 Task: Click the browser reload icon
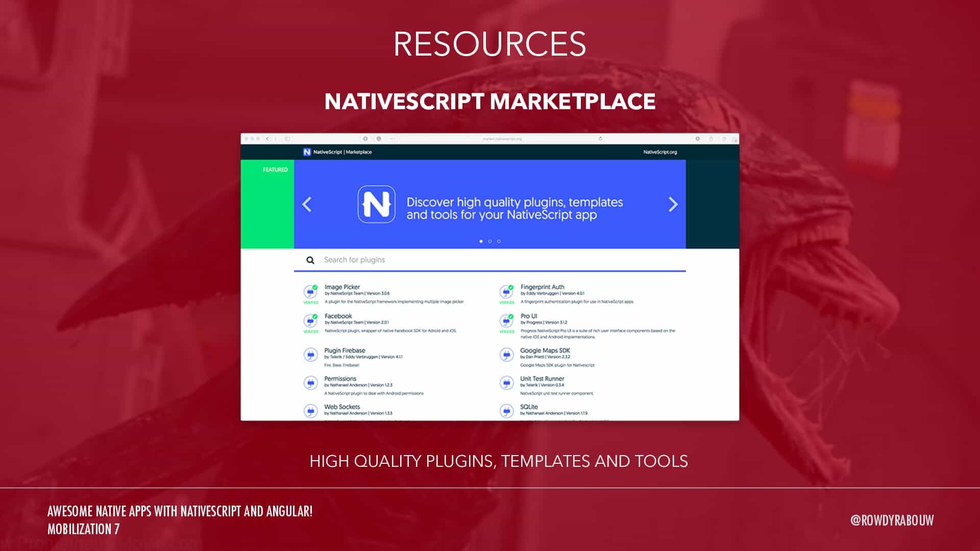click(600, 139)
